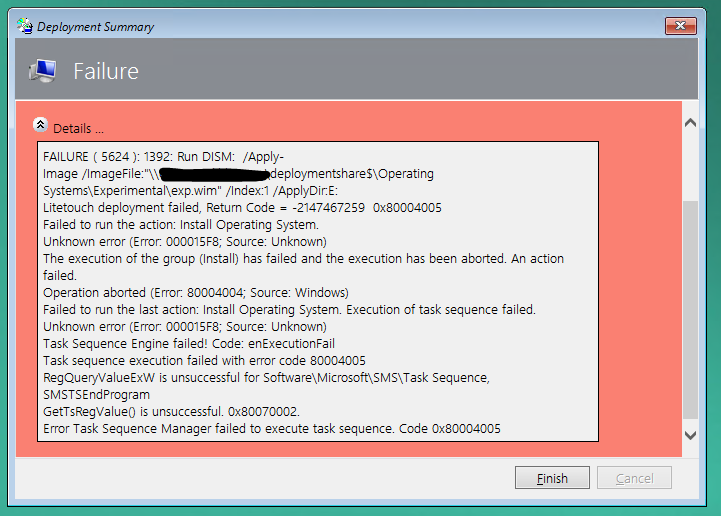
Task: Click the vertical scrollbar thumb
Action: tap(690, 310)
